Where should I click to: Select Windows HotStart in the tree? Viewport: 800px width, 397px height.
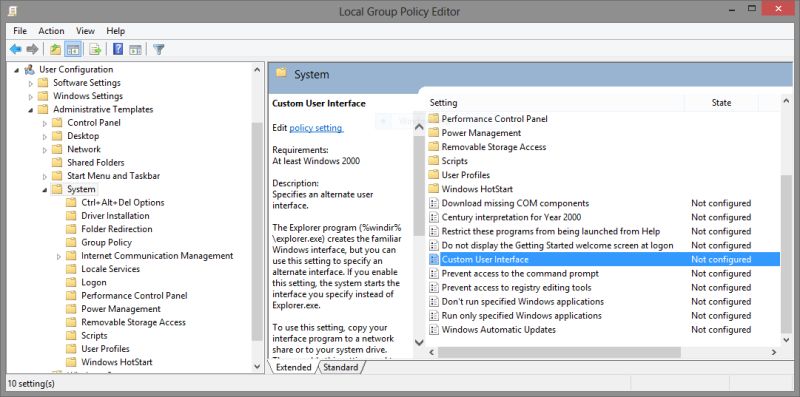(x=116, y=362)
